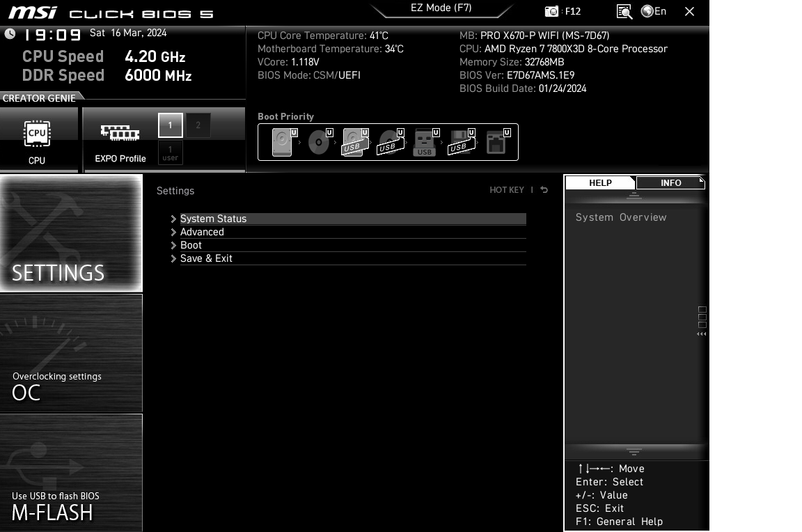
Task: Switch to EZ Mode (F7)
Action: (441, 8)
